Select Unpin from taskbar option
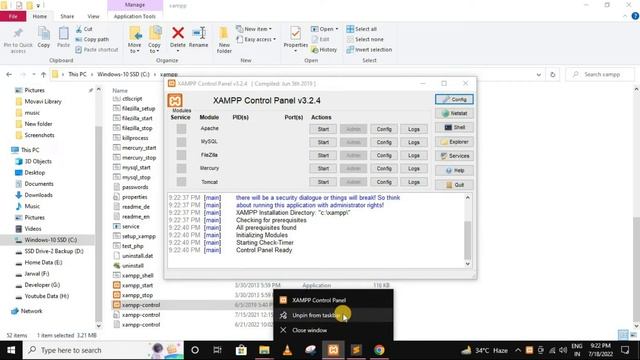The height and width of the screenshot is (360, 640). coord(333,315)
